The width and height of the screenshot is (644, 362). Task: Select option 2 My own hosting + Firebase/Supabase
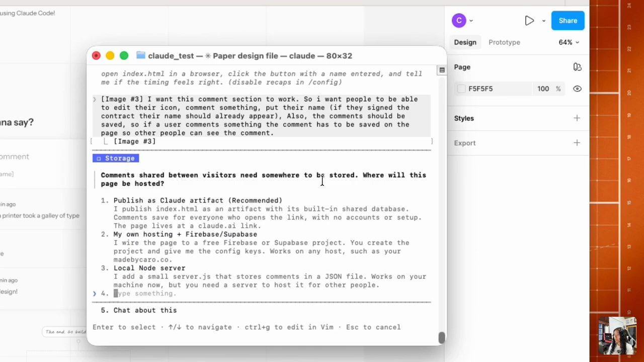(185, 234)
